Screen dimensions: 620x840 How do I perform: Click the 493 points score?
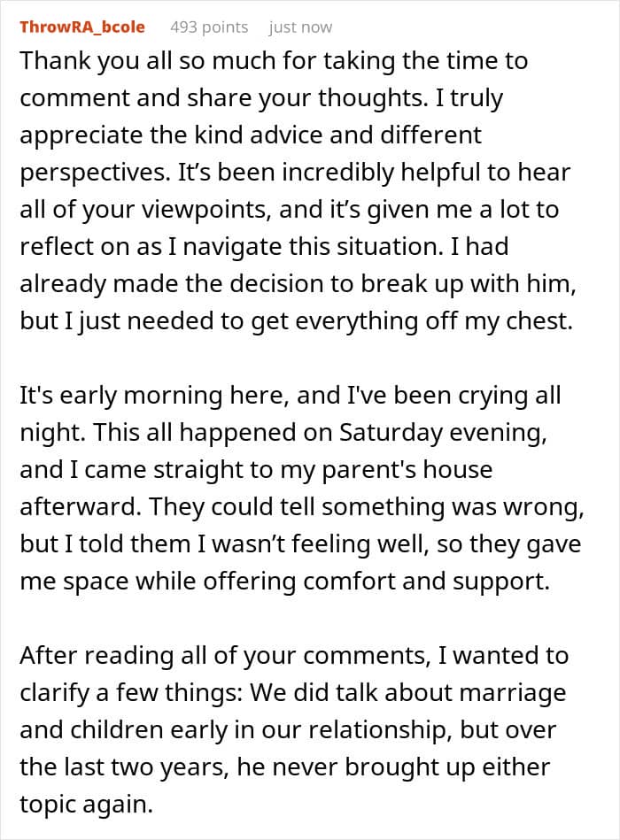(209, 27)
